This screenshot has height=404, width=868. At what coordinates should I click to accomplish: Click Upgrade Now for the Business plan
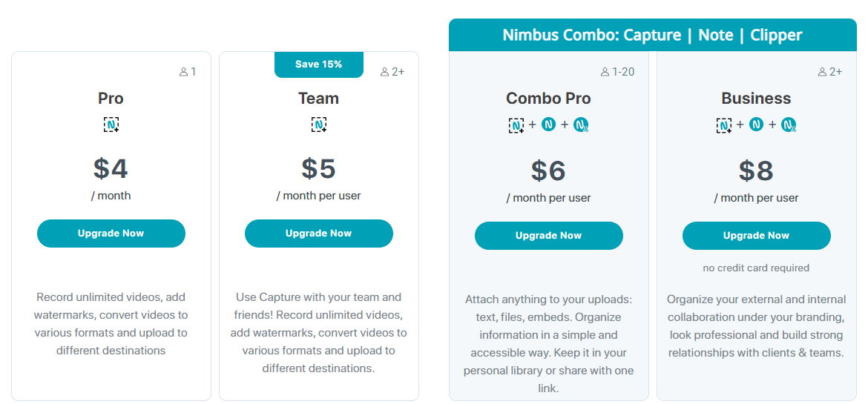[756, 236]
